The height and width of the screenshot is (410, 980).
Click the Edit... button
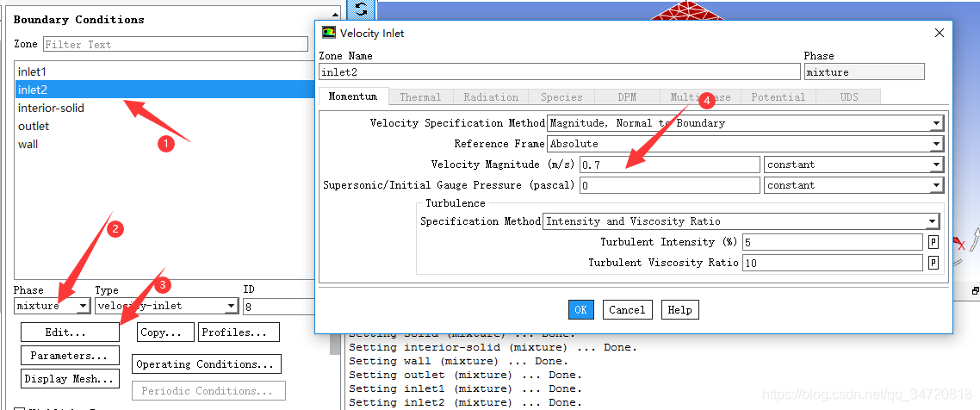(70, 332)
